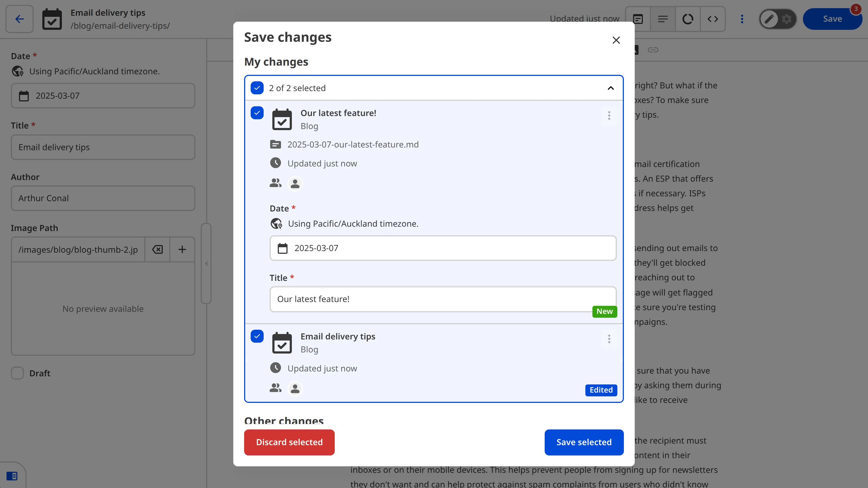Click the Author field containing Arthur Conal
The image size is (868, 488).
[103, 198]
